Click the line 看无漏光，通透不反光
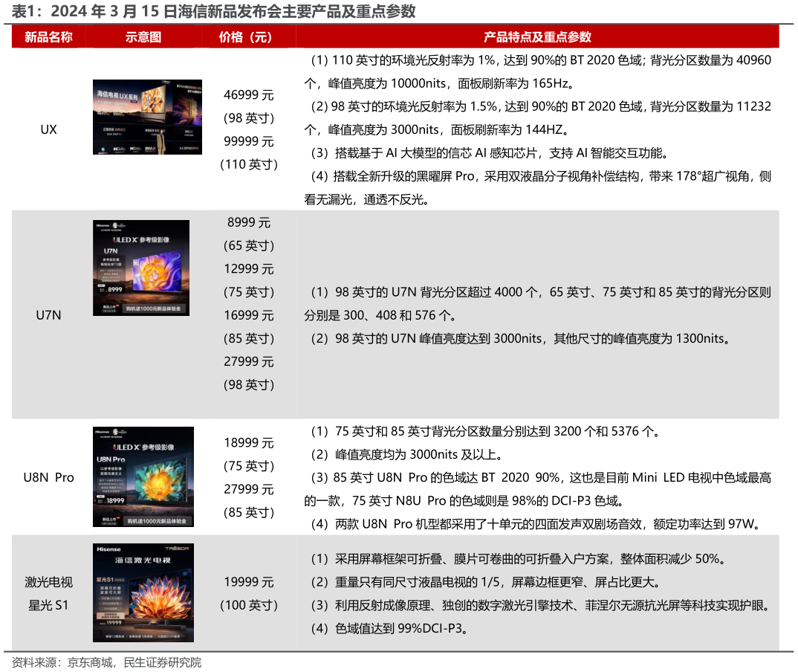Screen dimensions: 798x672 366,199
